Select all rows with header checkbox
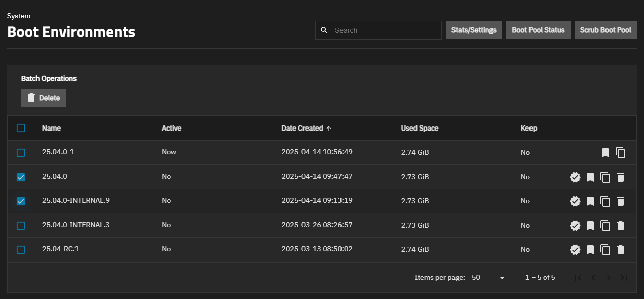The height and width of the screenshot is (299, 644). point(21,129)
